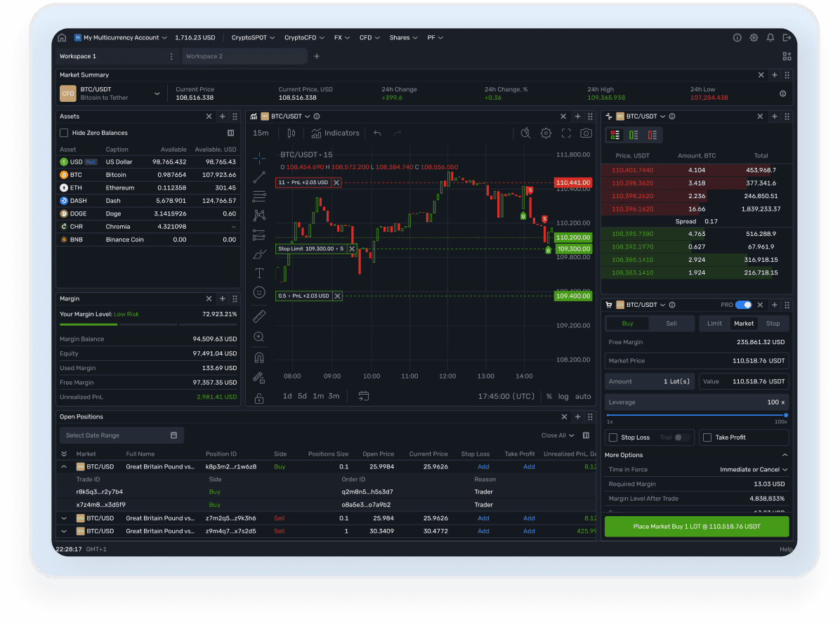This screenshot has height=625, width=840.
Task: Expand the z9m4q7 position row
Action: click(x=65, y=532)
